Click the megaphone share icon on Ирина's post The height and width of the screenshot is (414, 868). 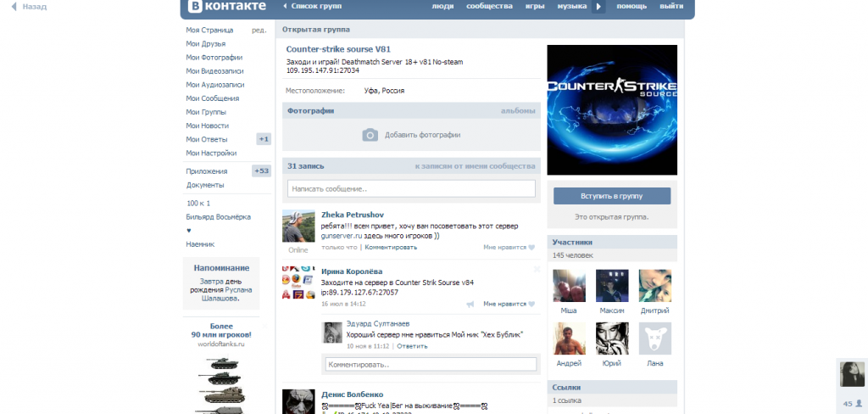(470, 304)
